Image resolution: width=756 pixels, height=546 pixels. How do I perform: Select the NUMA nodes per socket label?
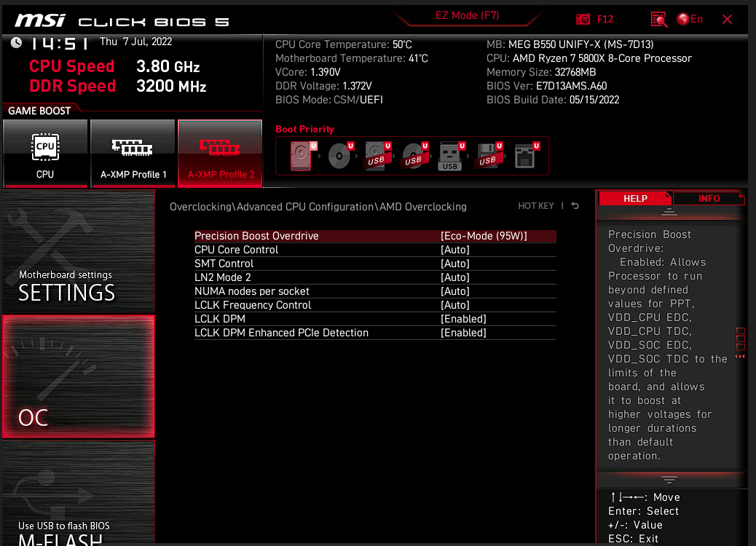[252, 291]
